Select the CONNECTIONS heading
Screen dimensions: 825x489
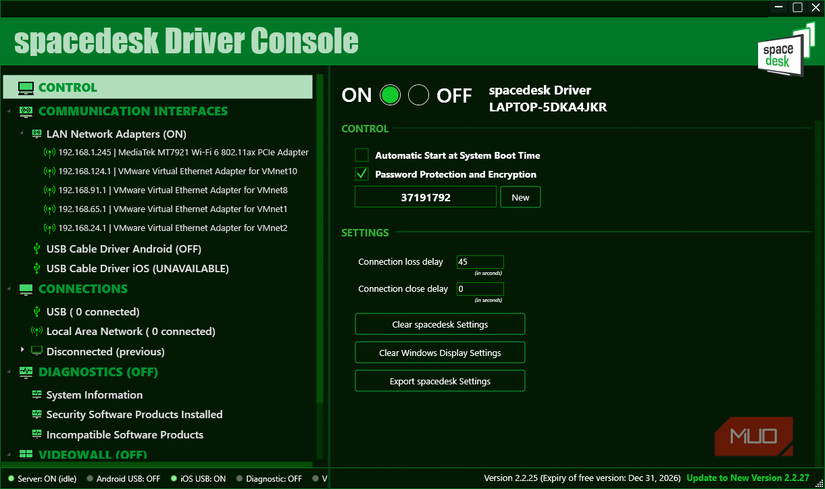[83, 289]
